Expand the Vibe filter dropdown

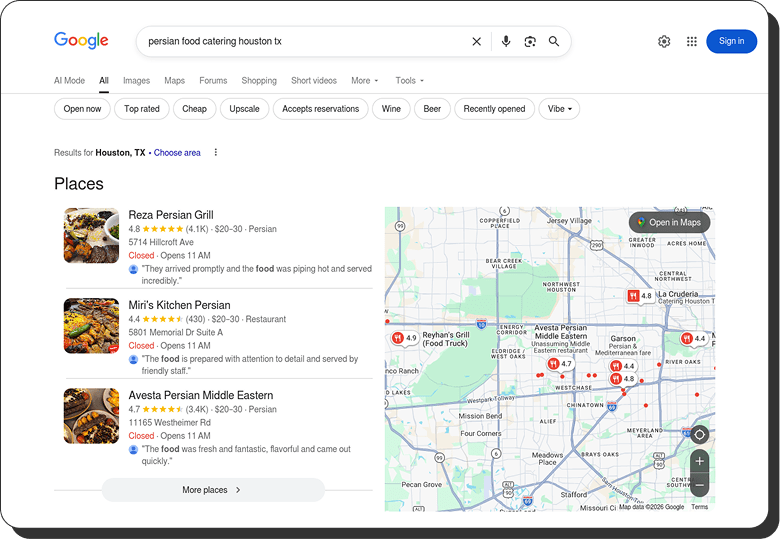559,109
